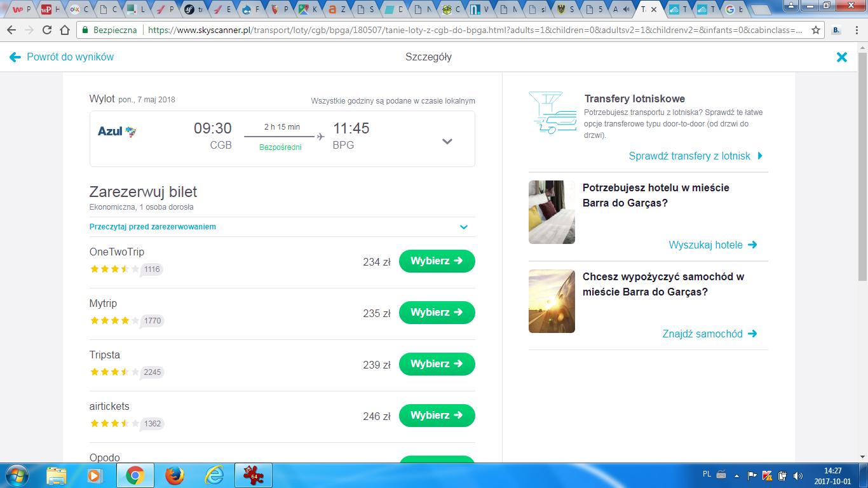The image size is (868, 488).
Task: Switch to the Google Maps tab
Action: (309, 10)
